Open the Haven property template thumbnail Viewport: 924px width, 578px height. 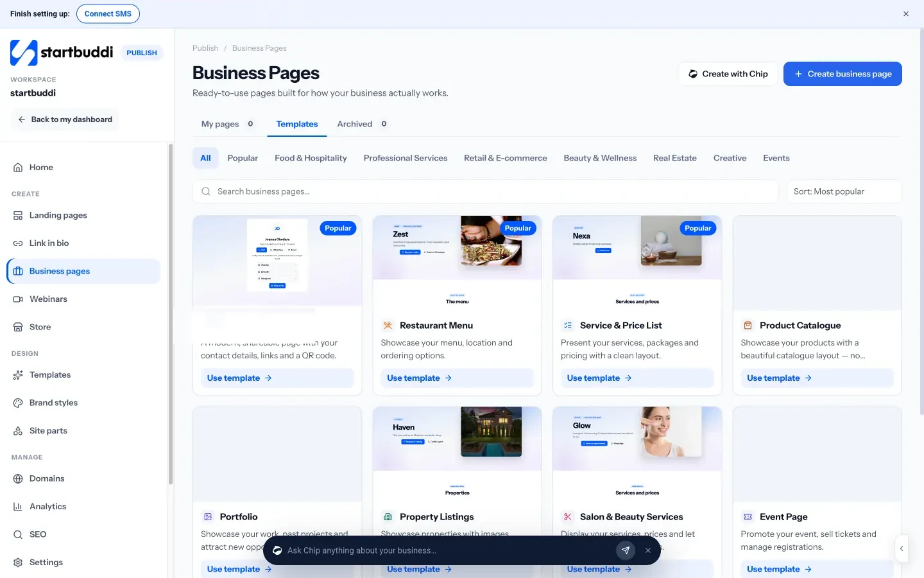pyautogui.click(x=458, y=455)
